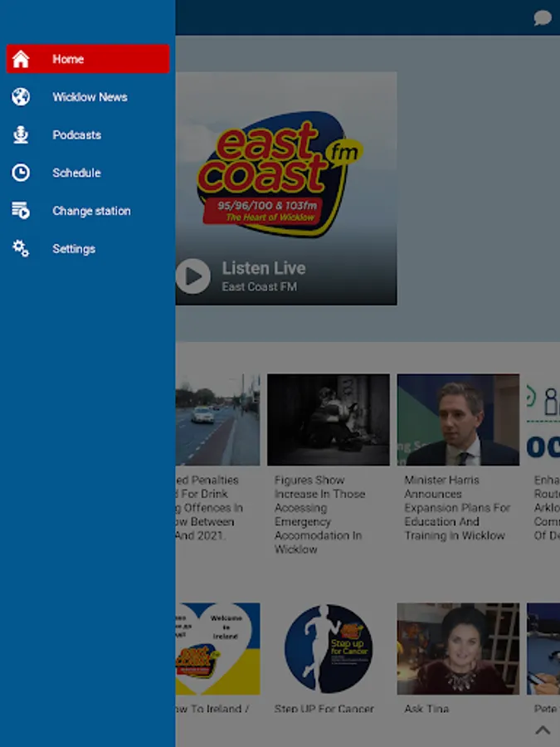Screen dimensions: 560x747
Task: Open the Ask Tina podcast photo
Action: [x=458, y=649]
